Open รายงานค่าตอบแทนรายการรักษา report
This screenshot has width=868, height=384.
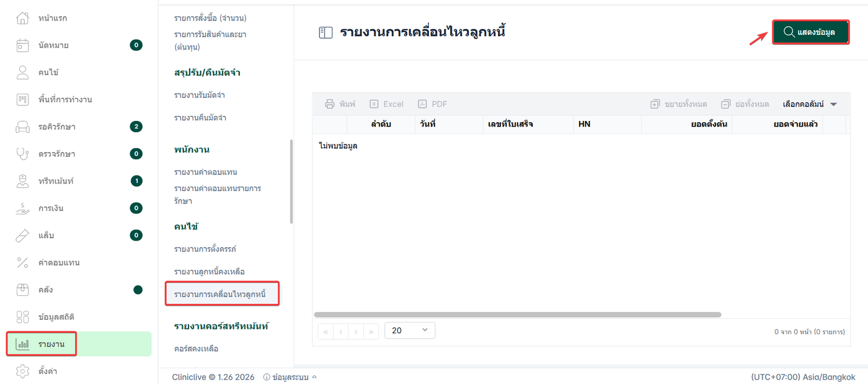[218, 195]
